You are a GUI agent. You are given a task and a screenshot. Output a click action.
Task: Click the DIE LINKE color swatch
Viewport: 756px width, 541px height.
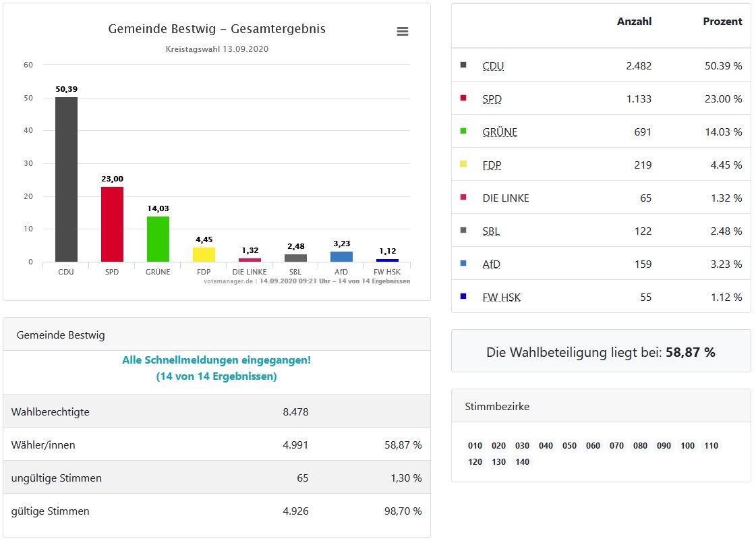(x=463, y=197)
